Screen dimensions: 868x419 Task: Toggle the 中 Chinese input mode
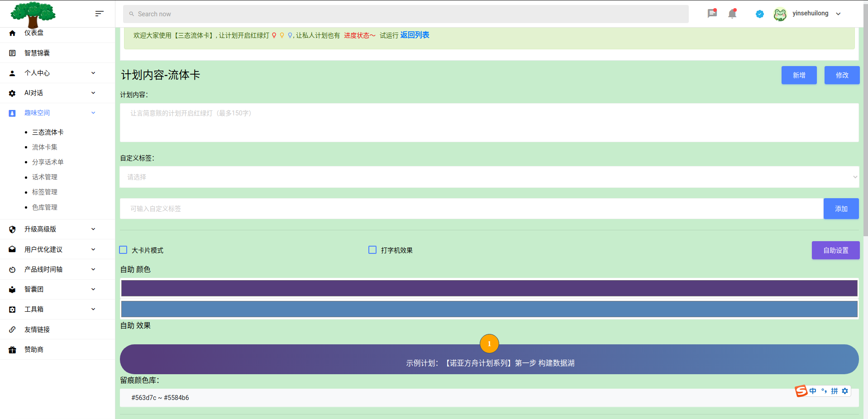pyautogui.click(x=813, y=391)
